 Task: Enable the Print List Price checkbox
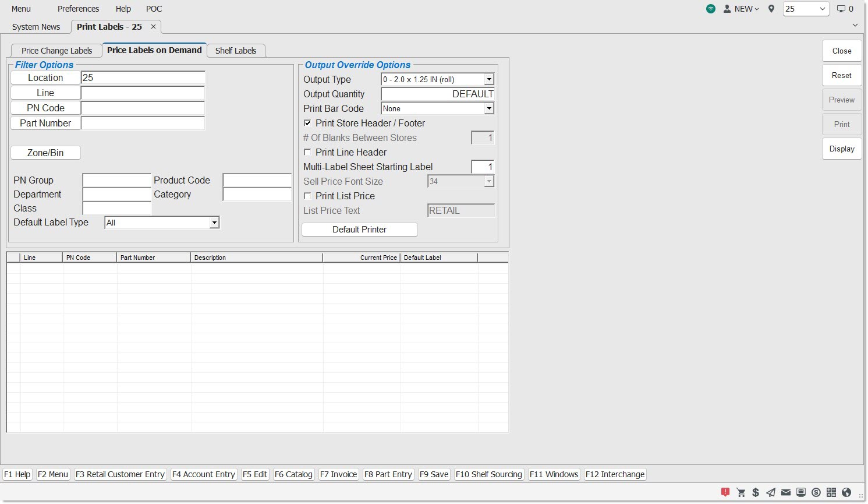coord(307,196)
